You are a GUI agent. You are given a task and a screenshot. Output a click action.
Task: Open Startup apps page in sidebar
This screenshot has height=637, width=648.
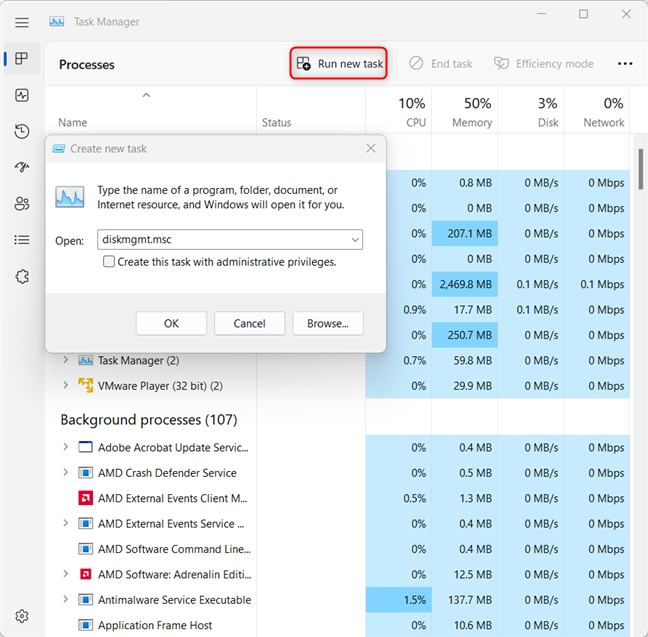coord(22,167)
